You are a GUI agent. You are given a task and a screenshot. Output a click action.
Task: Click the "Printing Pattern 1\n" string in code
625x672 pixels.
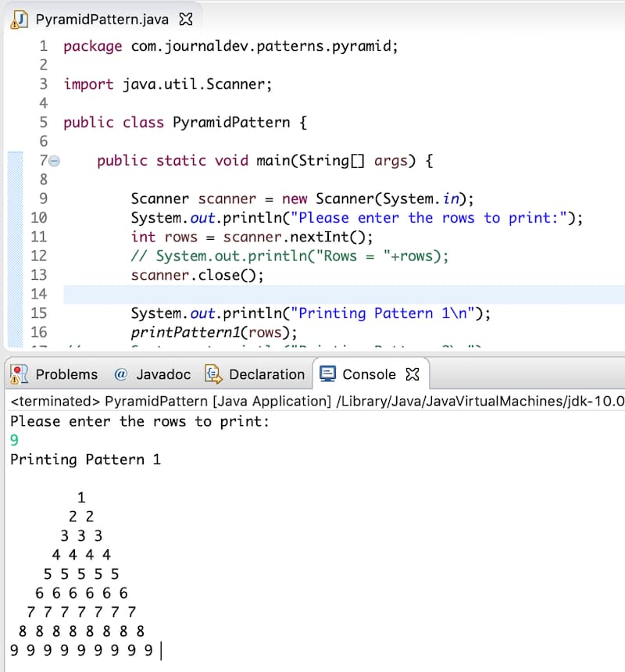point(383,313)
